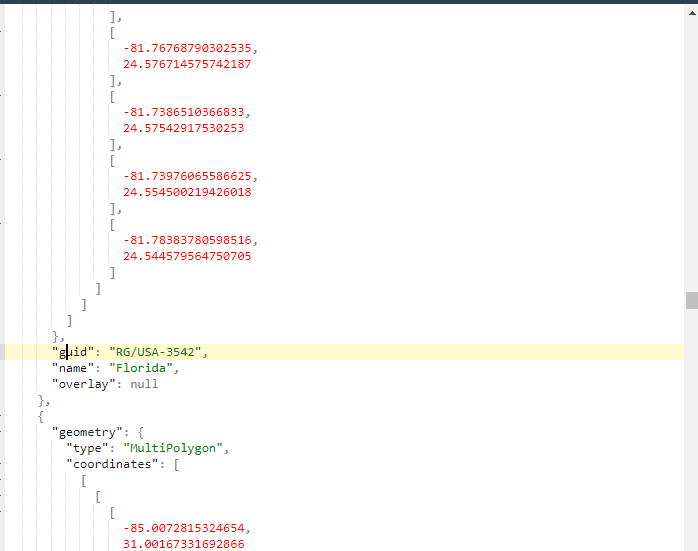Click the null value of overlay
The image size is (698, 551).
(144, 384)
